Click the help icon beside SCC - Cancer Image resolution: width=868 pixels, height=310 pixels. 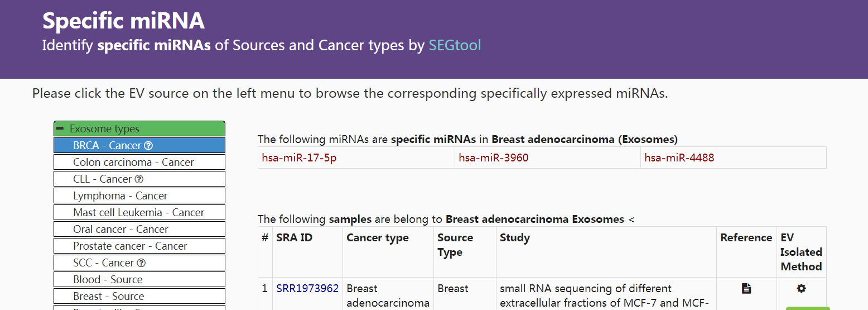[x=141, y=263]
